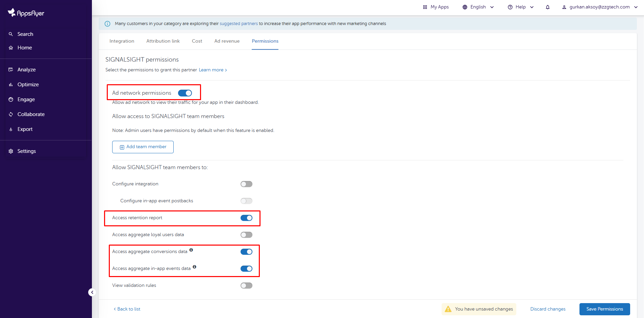The width and height of the screenshot is (644, 318).
Task: Open the Cost tab
Action: click(x=197, y=41)
